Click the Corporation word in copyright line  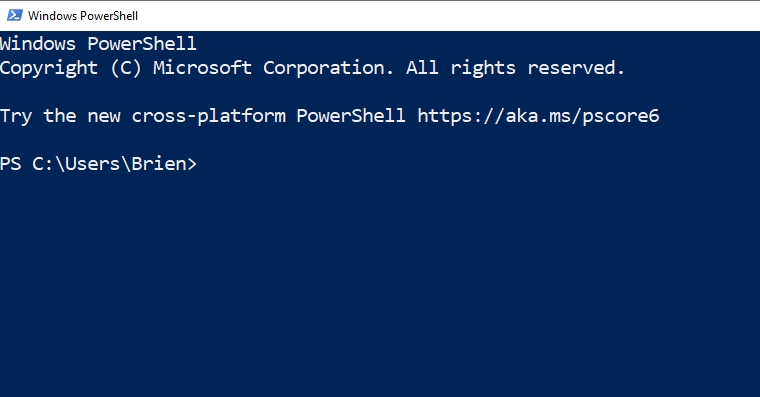(x=328, y=68)
